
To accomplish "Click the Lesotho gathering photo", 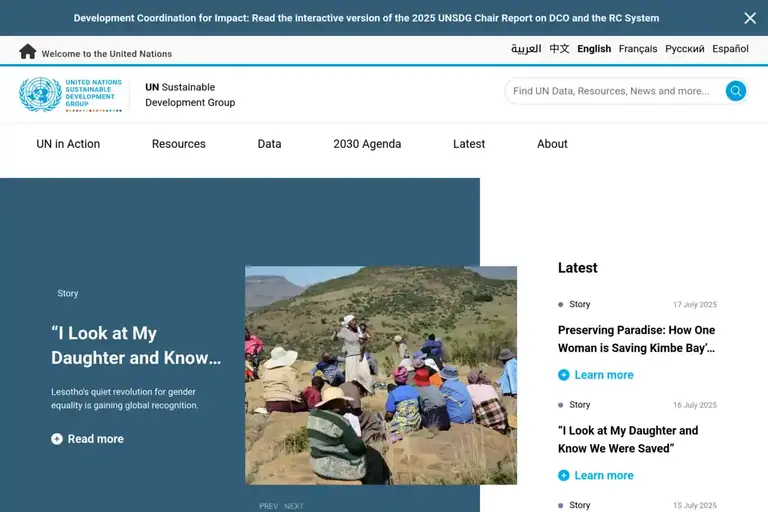I will click(381, 375).
